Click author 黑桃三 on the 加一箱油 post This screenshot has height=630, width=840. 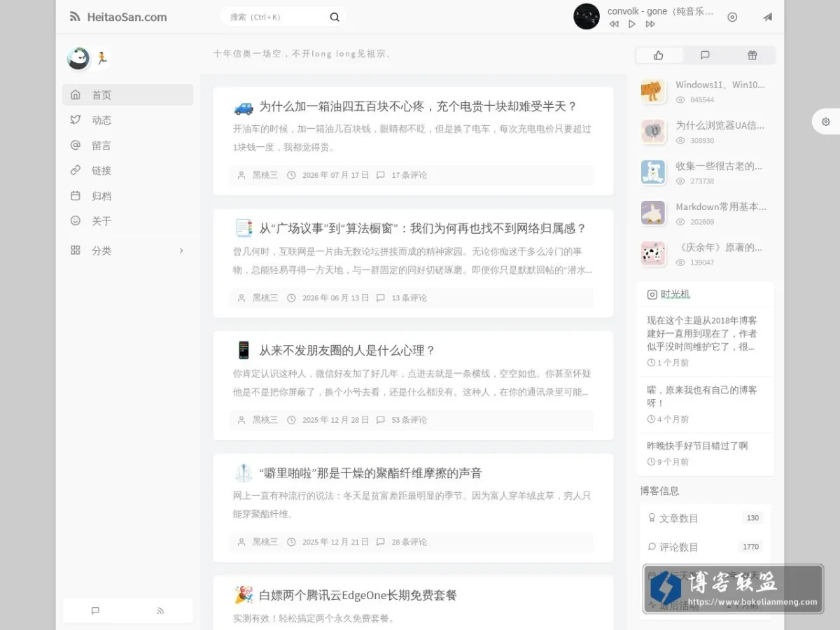[x=265, y=175]
